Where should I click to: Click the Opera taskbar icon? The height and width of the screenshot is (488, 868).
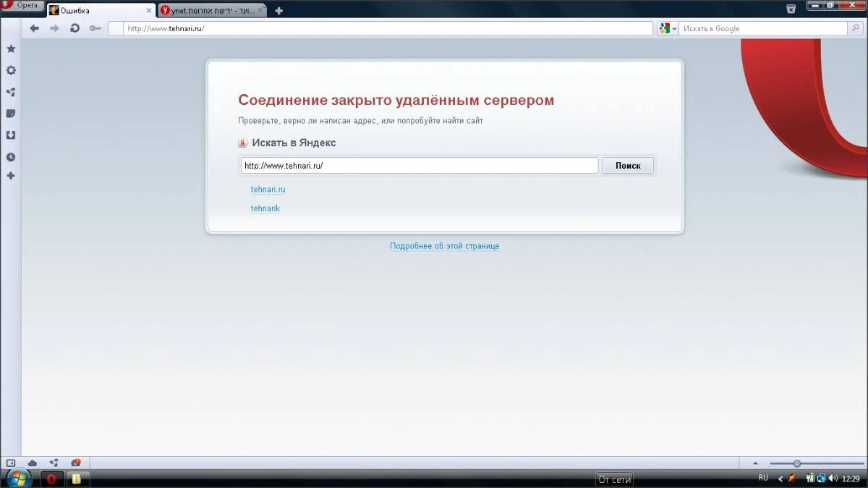pyautogui.click(x=51, y=479)
